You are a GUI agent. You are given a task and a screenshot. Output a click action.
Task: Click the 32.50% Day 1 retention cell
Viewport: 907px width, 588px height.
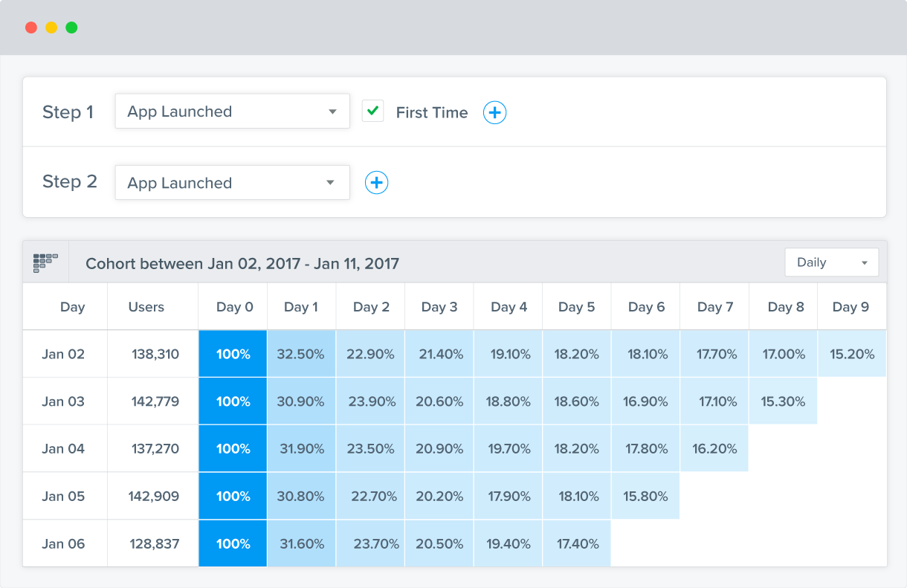(300, 354)
